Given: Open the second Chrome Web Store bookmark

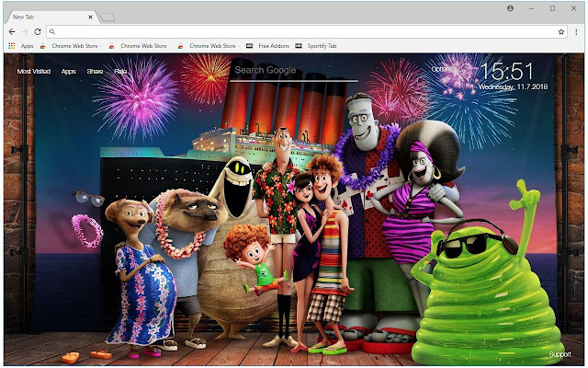Looking at the screenshot, I should pyautogui.click(x=139, y=46).
